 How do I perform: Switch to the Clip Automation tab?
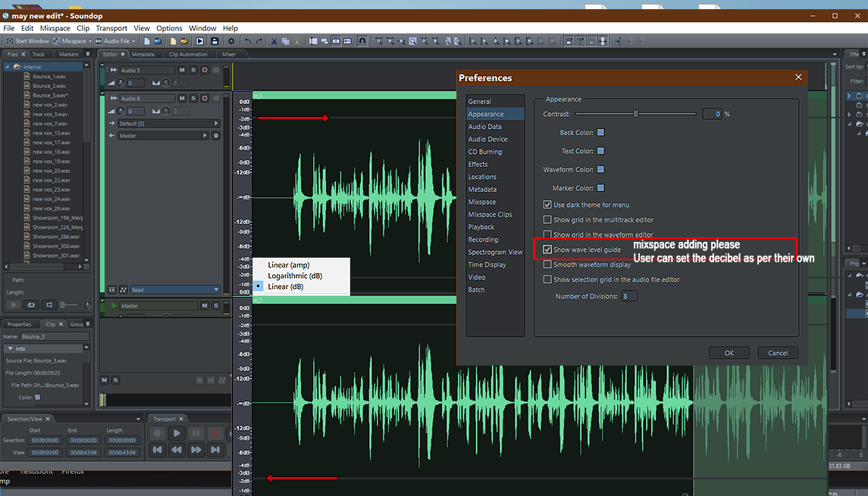point(188,55)
